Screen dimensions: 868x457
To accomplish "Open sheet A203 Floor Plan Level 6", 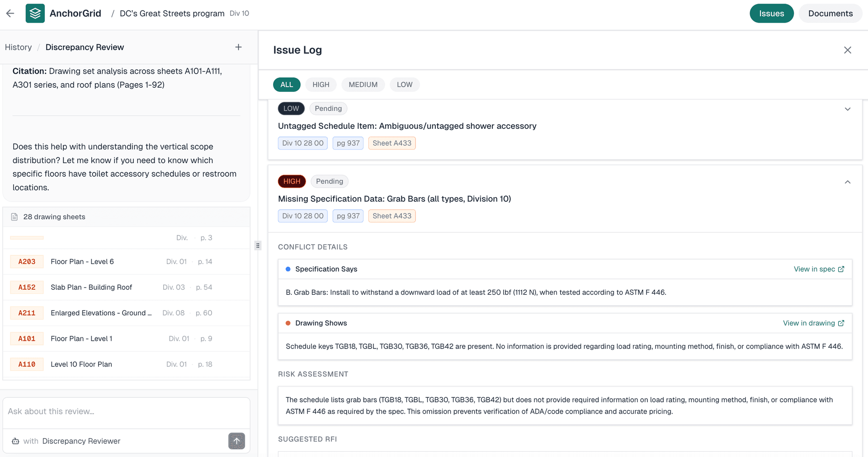I will point(127,262).
